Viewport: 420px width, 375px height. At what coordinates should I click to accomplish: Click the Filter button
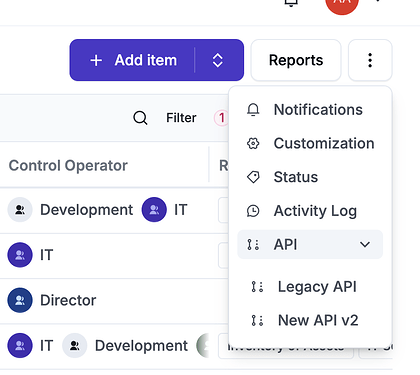181,118
